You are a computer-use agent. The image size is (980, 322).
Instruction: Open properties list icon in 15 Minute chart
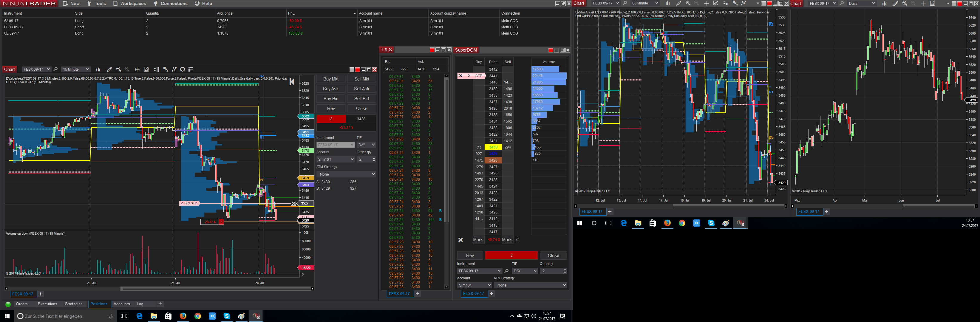[x=191, y=69]
